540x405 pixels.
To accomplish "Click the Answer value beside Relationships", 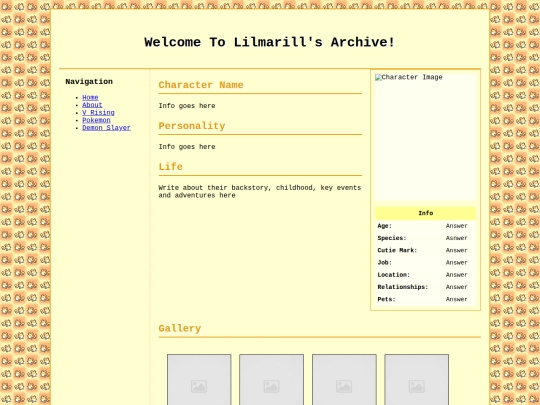I will (457, 287).
